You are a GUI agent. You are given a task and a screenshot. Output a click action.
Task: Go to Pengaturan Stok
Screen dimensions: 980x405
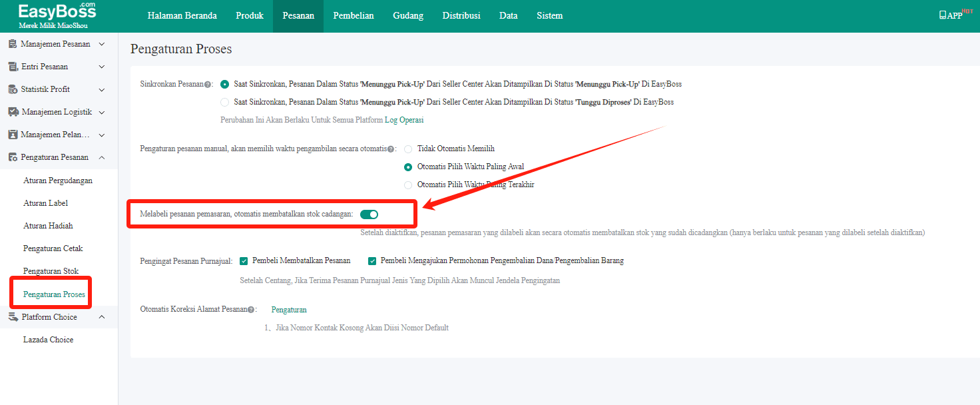point(51,271)
